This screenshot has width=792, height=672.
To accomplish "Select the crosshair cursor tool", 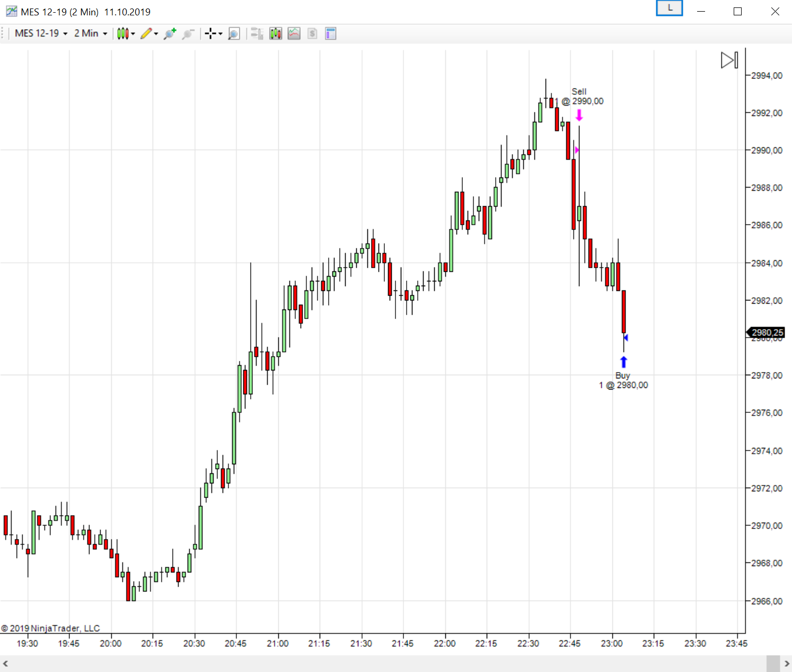I will click(210, 34).
